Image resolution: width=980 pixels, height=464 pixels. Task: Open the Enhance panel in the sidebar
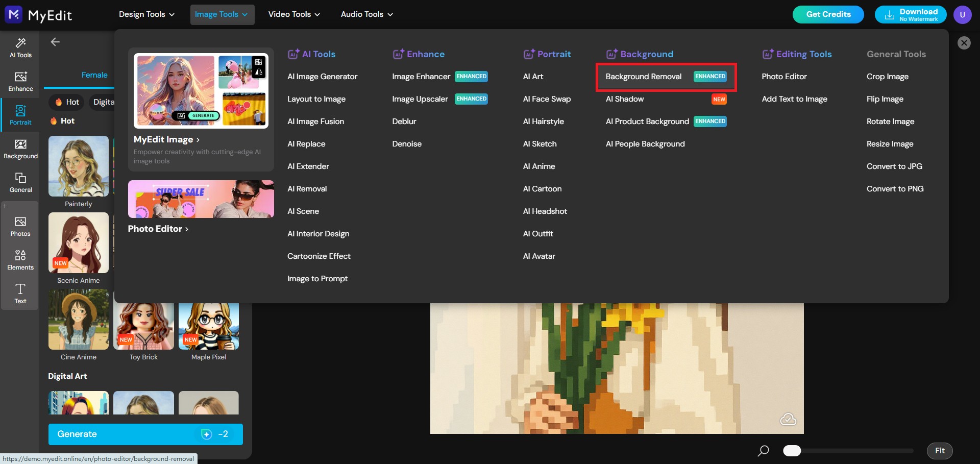[20, 81]
